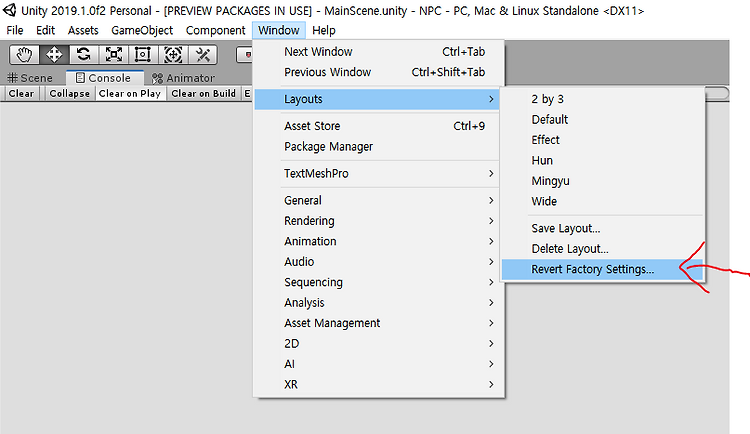750x434 pixels.
Task: Toggle Clear on Build in Console
Action: point(203,93)
